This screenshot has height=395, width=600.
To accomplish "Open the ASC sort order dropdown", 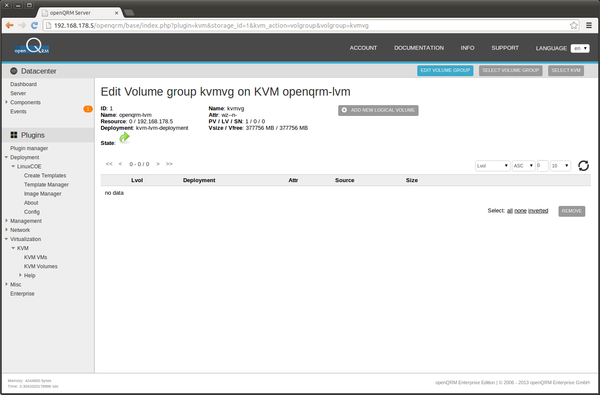I will tap(523, 166).
